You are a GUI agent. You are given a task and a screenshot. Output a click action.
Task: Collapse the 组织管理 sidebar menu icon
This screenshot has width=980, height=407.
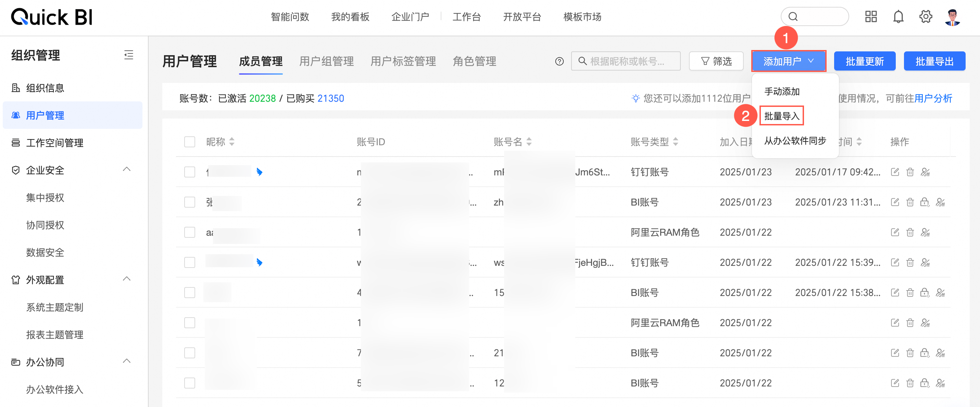point(129,55)
